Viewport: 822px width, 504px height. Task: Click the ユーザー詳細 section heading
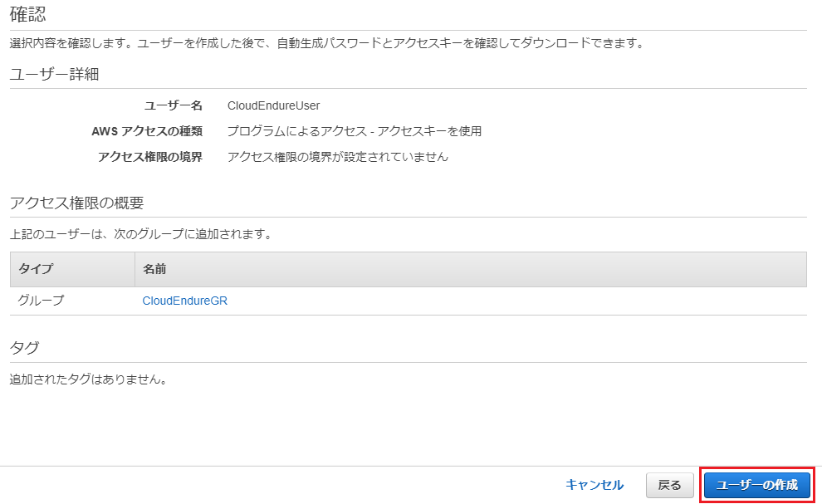(55, 75)
